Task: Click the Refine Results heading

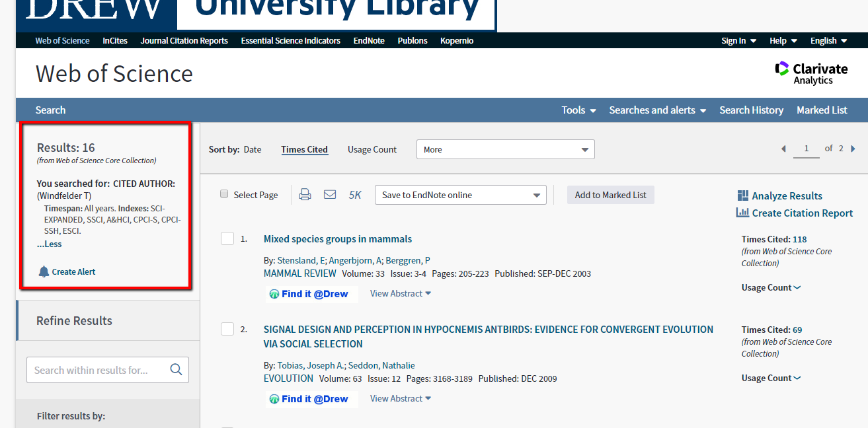Action: point(74,320)
